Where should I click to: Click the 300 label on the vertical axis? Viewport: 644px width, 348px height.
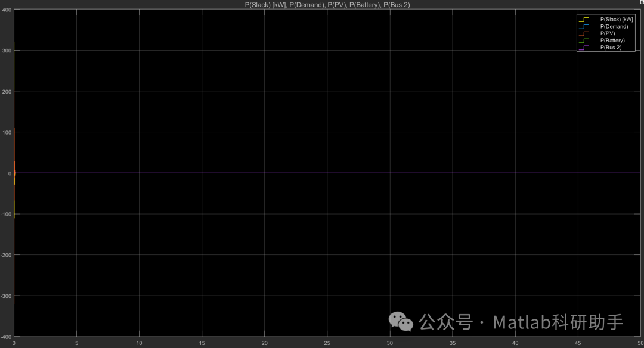point(7,51)
